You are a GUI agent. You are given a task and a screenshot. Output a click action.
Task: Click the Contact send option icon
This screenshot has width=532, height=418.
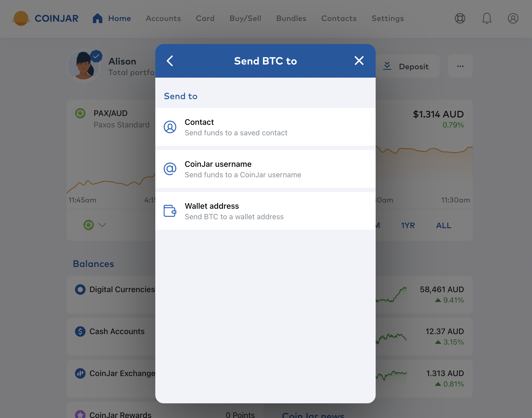(170, 126)
